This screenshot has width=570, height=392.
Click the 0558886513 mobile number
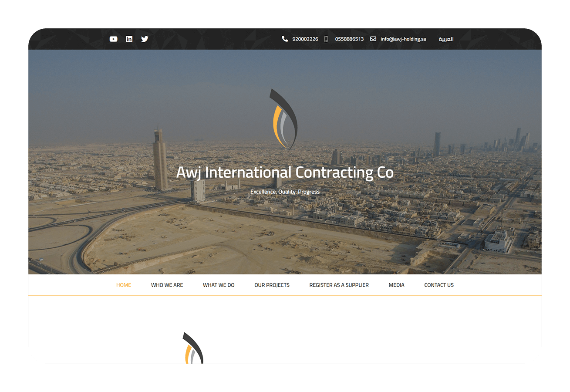tap(349, 39)
